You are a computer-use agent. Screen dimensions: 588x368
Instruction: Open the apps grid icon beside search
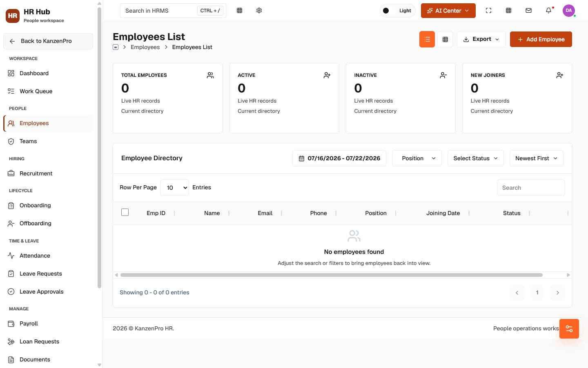239,11
